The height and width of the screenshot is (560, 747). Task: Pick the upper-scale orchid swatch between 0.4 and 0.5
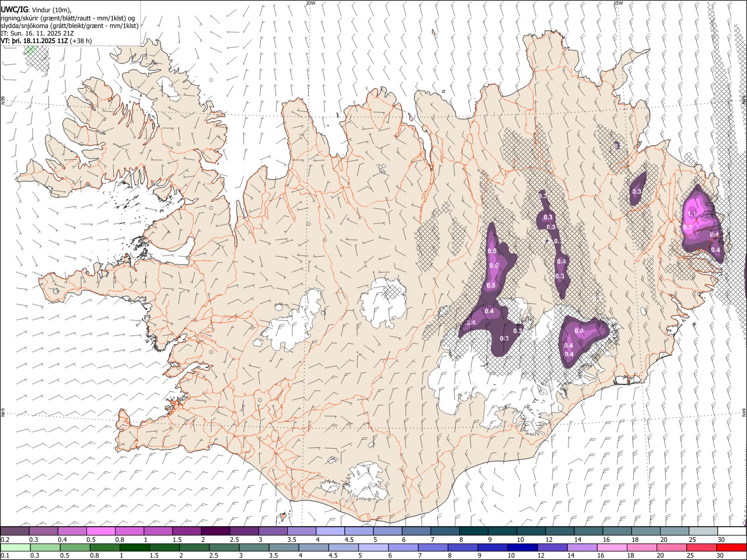point(72,531)
